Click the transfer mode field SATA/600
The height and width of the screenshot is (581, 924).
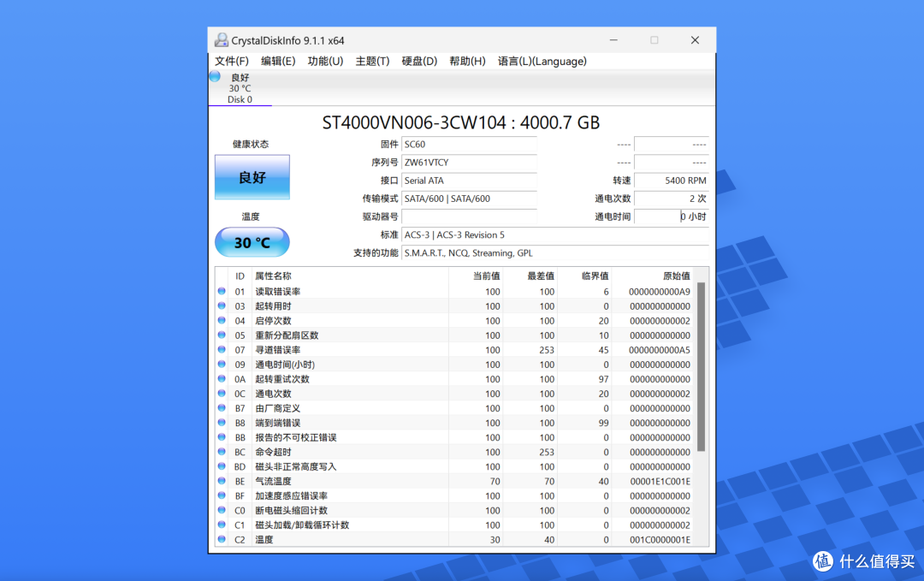click(x=469, y=199)
